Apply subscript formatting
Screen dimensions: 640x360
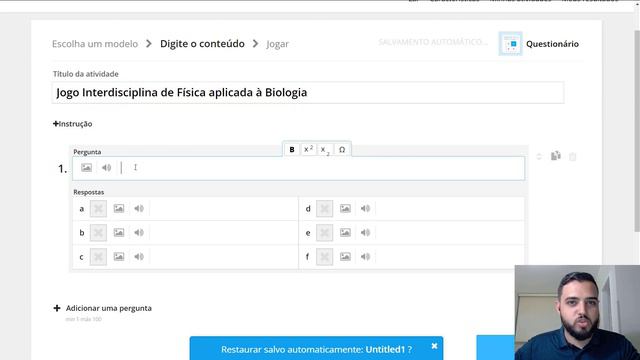coord(325,150)
